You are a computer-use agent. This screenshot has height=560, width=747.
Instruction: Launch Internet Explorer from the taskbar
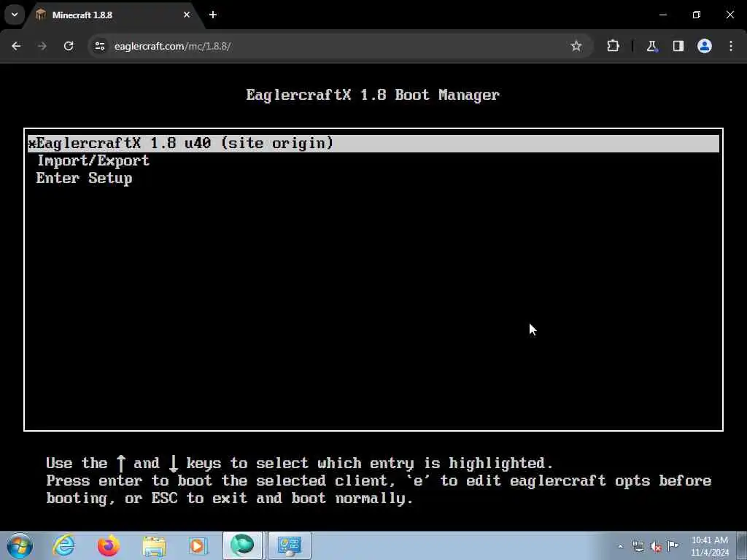tap(64, 545)
